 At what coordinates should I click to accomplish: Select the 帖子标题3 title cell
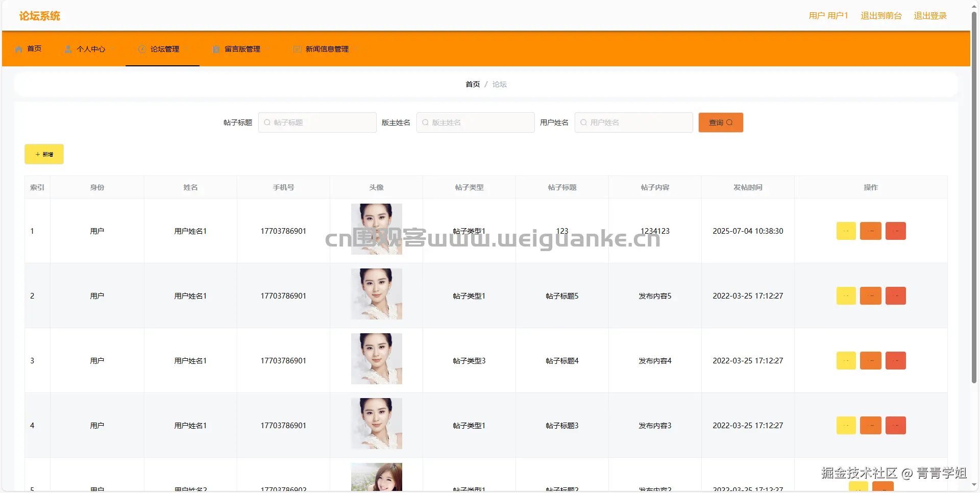562,426
